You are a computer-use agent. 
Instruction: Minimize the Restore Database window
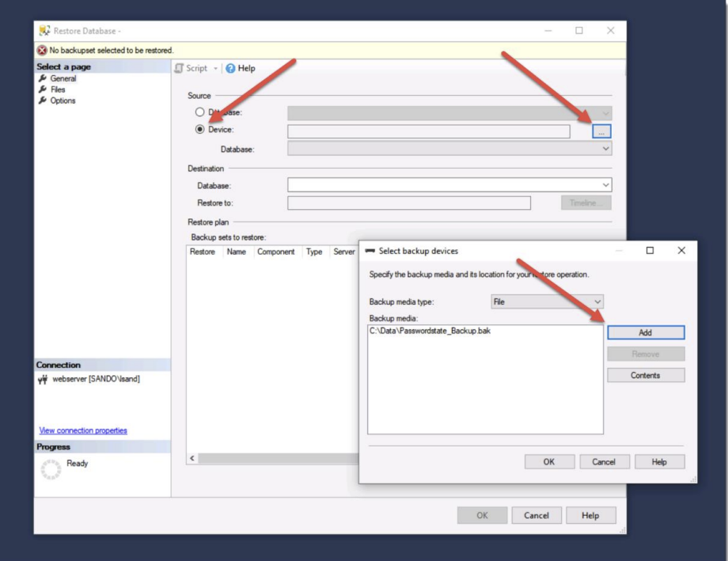(548, 30)
